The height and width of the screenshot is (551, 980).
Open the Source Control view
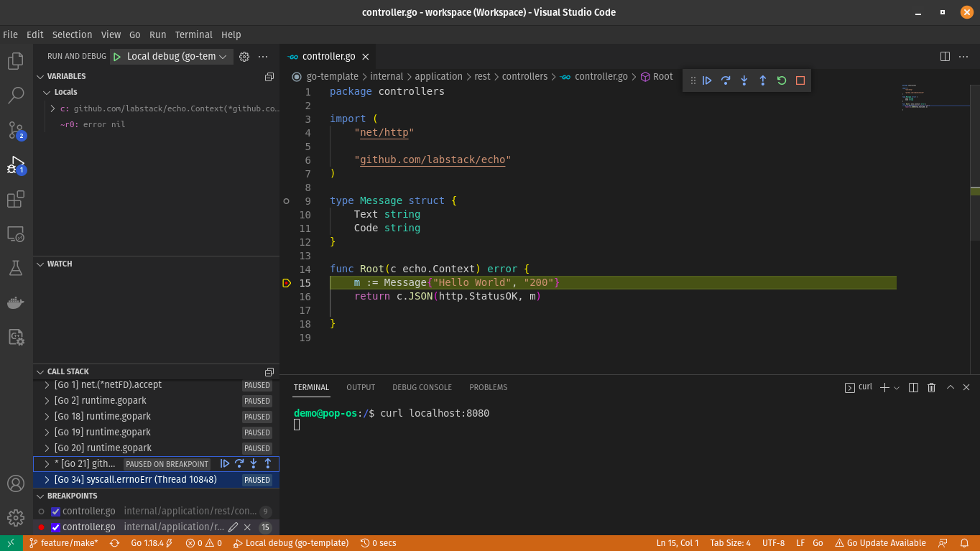(15, 130)
